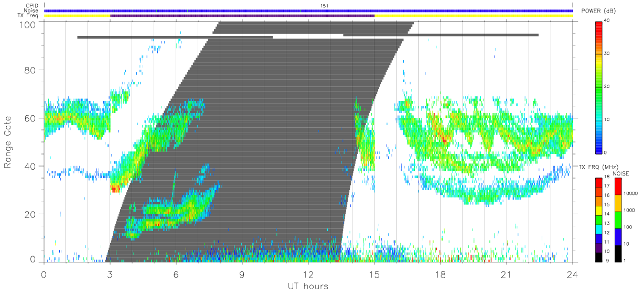Image resolution: width=644 pixels, height=297 pixels.
Task: Click the "CPID" row label
Action: click(x=31, y=6)
